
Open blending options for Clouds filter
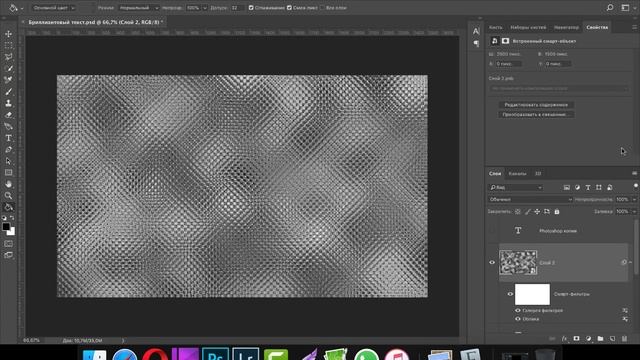(x=625, y=319)
